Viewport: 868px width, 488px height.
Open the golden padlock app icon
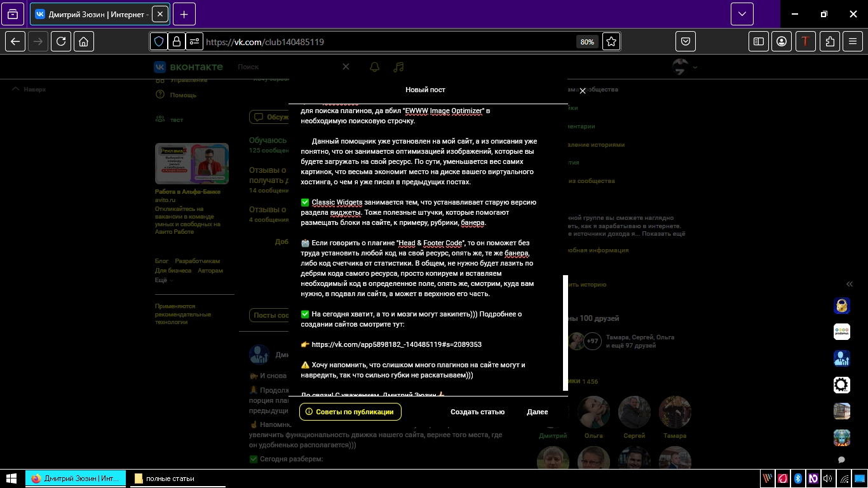pos(842,306)
